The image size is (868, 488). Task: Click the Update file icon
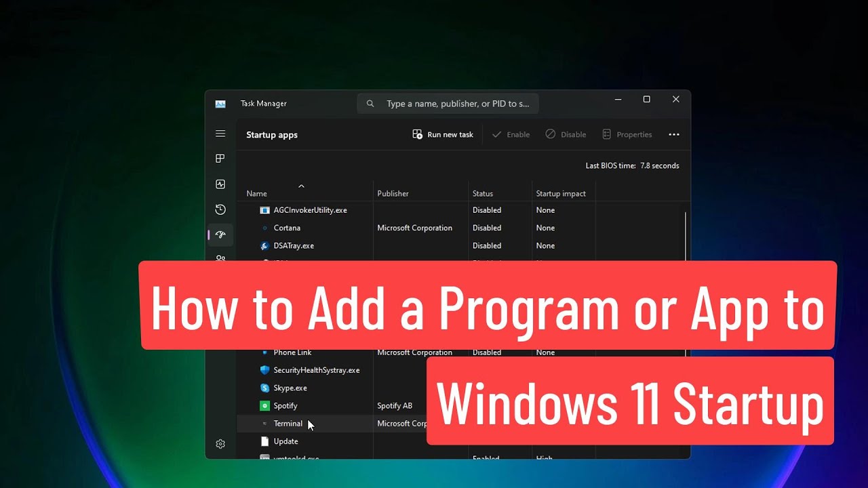pyautogui.click(x=264, y=441)
